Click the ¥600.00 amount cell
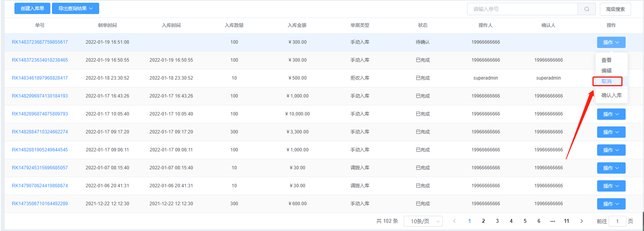Image resolution: width=644 pixels, height=231 pixels. (298, 204)
